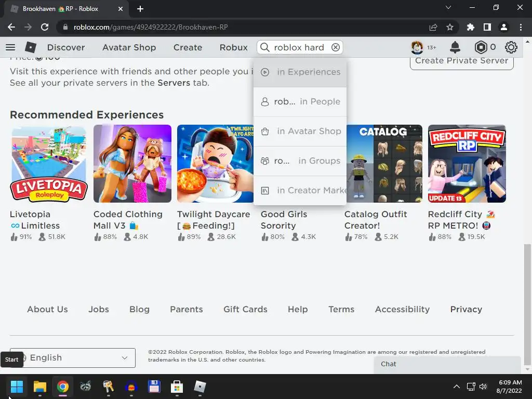Open Redcliff City RP thumbnail

(x=467, y=164)
